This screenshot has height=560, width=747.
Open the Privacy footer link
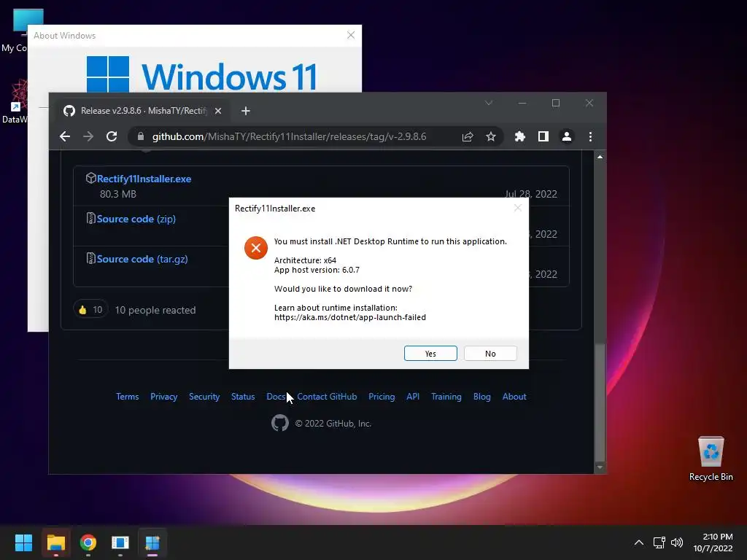(x=163, y=396)
